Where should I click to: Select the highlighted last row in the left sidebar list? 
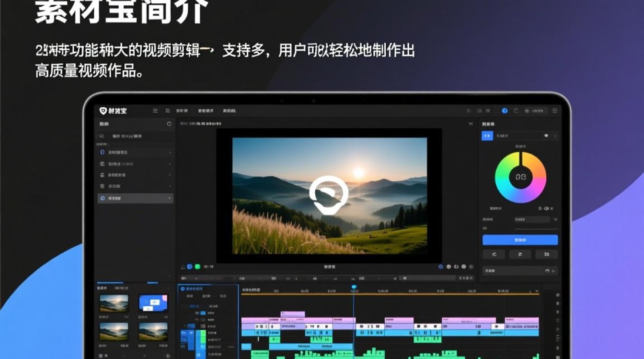coord(135,198)
